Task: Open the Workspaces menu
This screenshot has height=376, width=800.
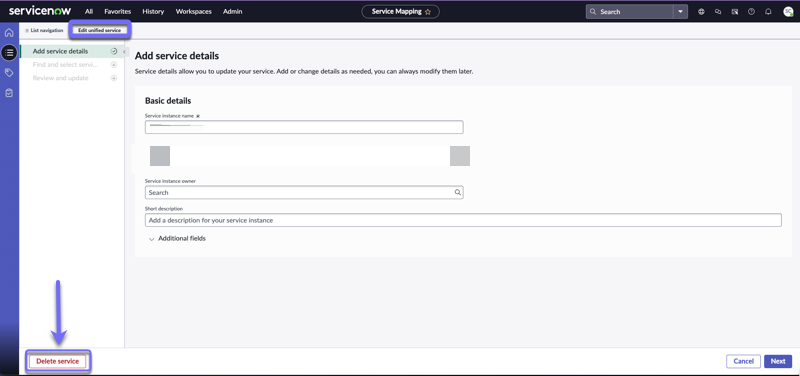Action: [x=193, y=11]
